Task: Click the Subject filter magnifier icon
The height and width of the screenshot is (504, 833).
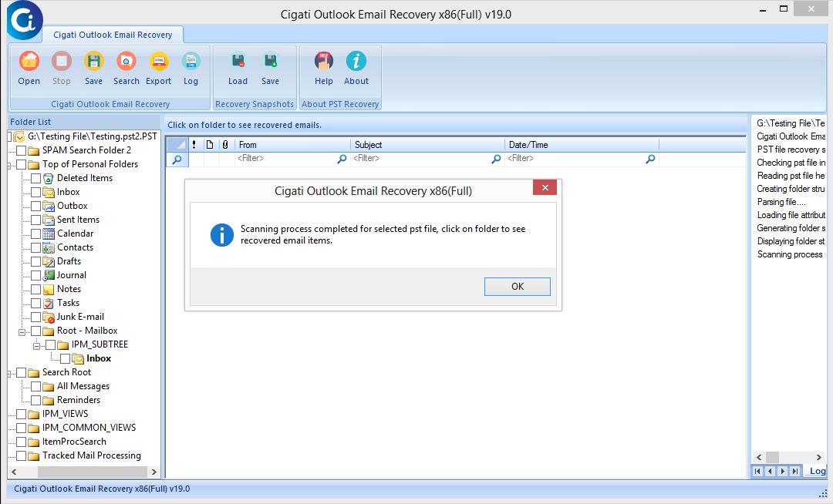Action: coord(496,159)
